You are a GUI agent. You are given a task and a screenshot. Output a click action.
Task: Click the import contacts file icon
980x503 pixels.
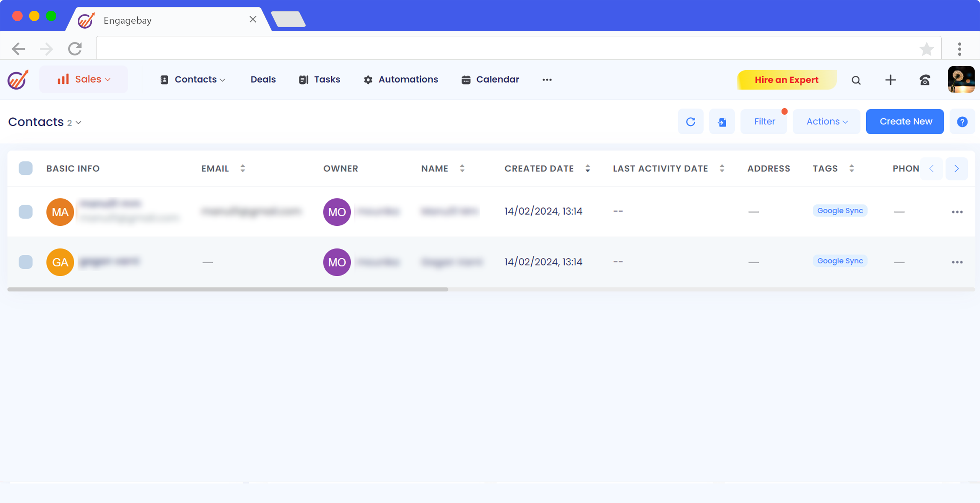pos(722,122)
